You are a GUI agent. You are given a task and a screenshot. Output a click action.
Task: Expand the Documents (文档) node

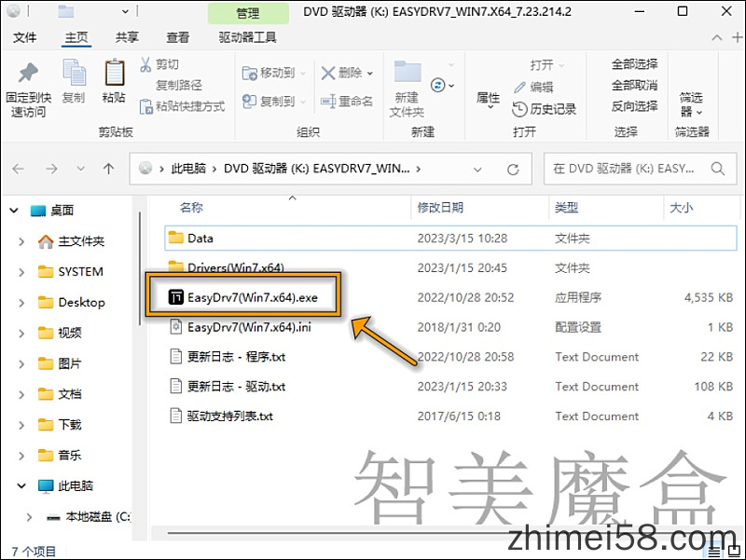[x=21, y=394]
